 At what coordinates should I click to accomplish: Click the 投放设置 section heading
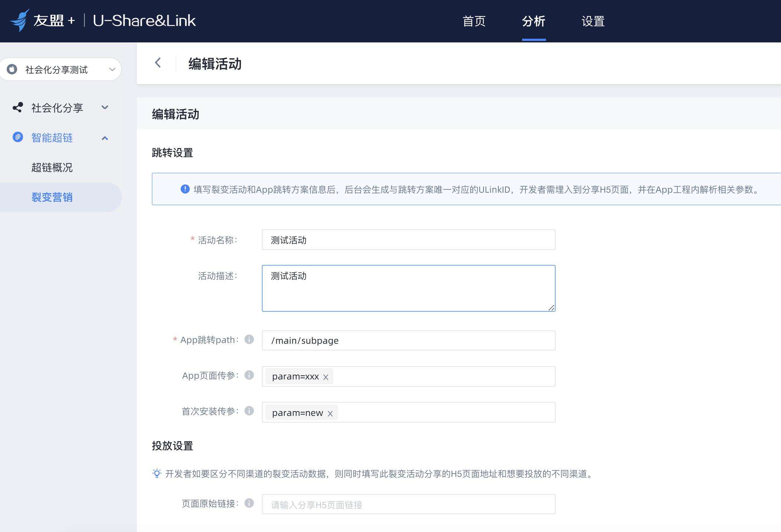pyautogui.click(x=173, y=446)
